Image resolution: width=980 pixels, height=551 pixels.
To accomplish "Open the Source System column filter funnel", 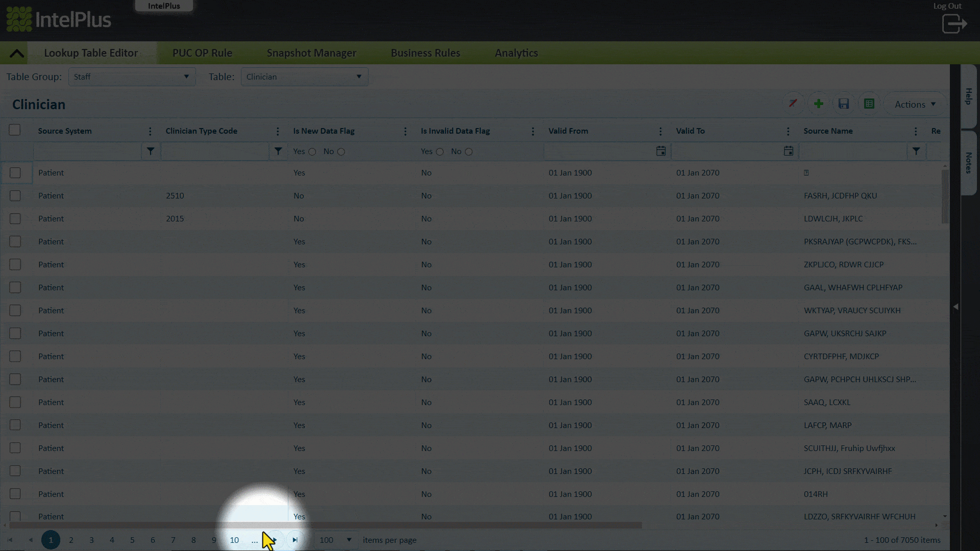I will point(151,152).
